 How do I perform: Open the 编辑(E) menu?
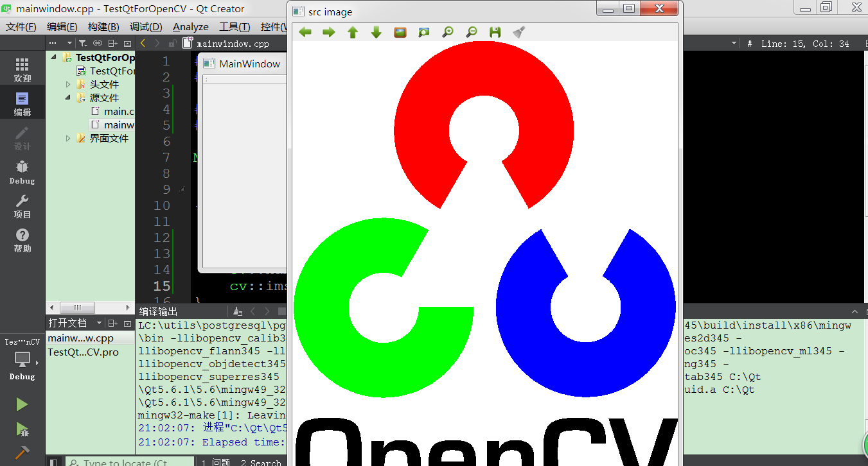click(62, 26)
